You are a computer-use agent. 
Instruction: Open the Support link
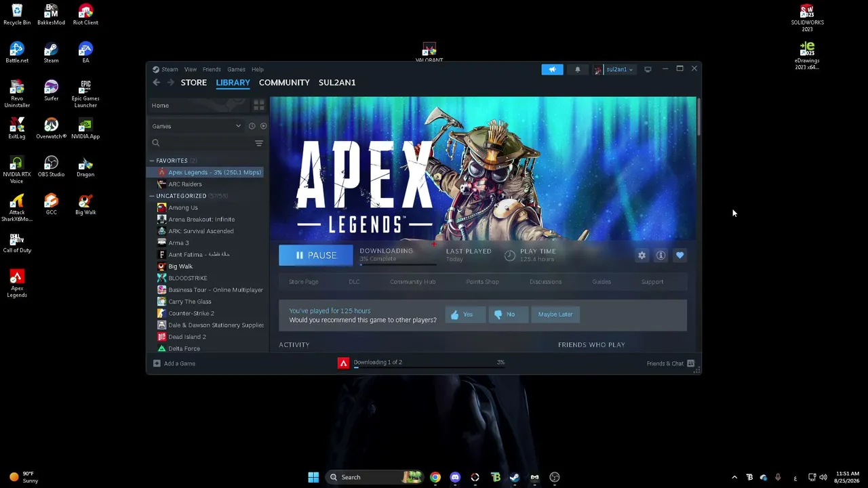652,282
